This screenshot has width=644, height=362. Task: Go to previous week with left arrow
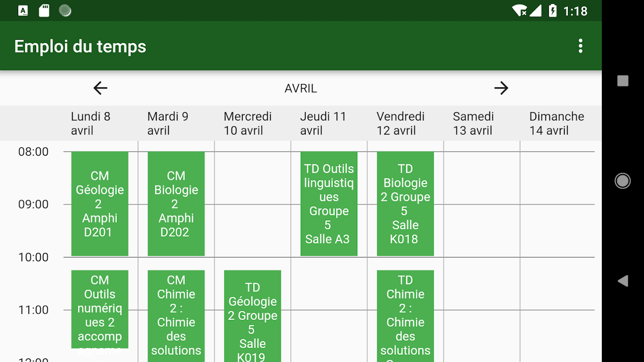pos(100,88)
